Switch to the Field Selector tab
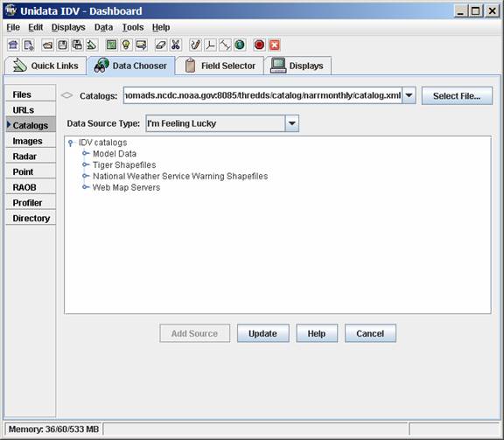504x440 pixels. (220, 66)
